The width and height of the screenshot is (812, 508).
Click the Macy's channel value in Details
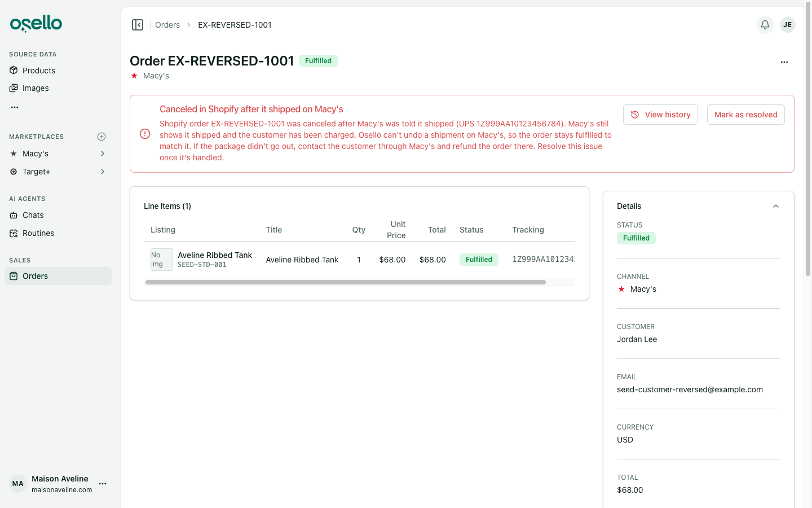643,289
